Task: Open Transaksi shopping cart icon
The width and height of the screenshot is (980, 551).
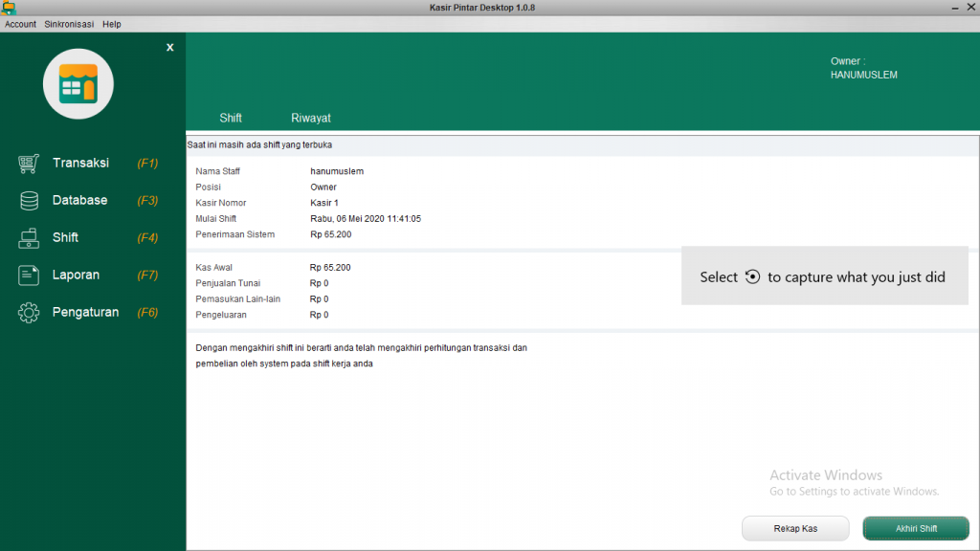Action: tap(28, 164)
